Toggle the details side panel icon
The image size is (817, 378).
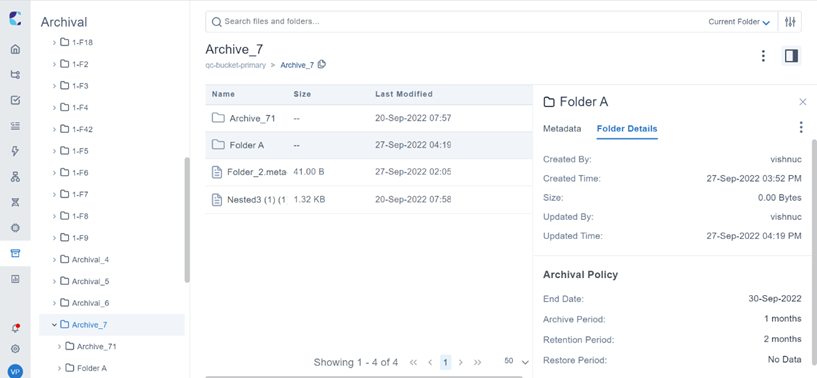tap(791, 56)
